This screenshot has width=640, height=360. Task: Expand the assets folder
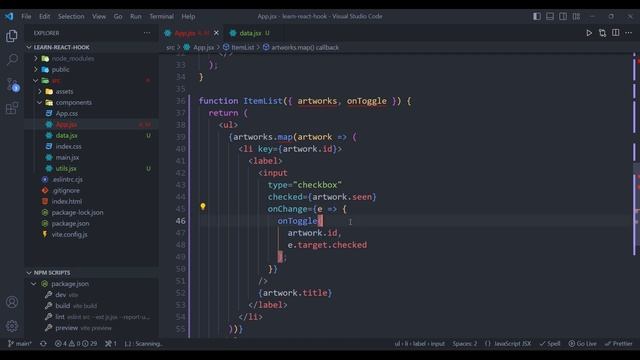[x=91, y=91]
